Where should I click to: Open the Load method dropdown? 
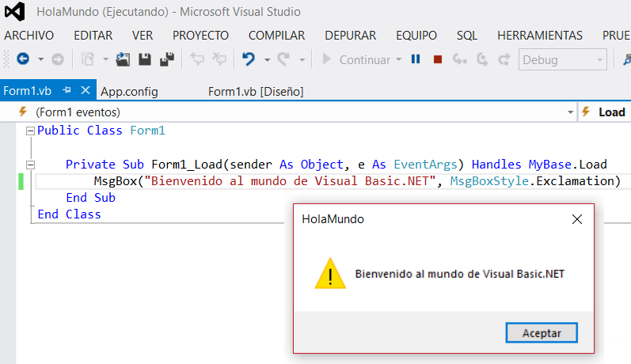[605, 112]
